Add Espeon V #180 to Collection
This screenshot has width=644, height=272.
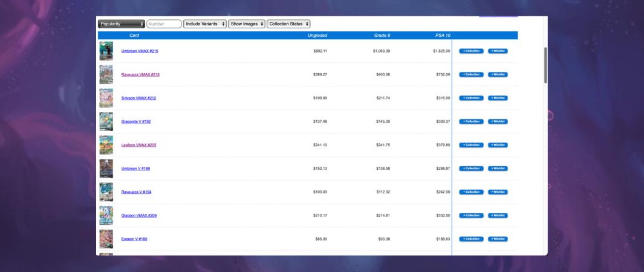[x=471, y=239]
